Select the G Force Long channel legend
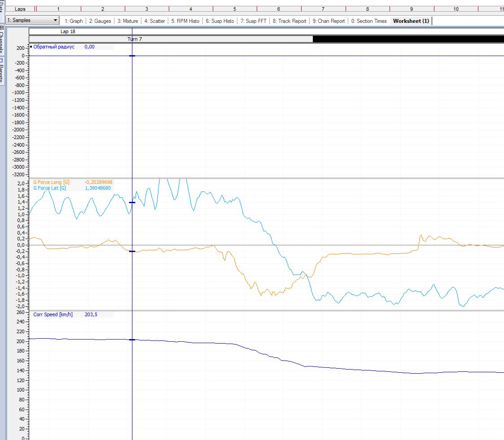The image size is (504, 440). (51, 183)
